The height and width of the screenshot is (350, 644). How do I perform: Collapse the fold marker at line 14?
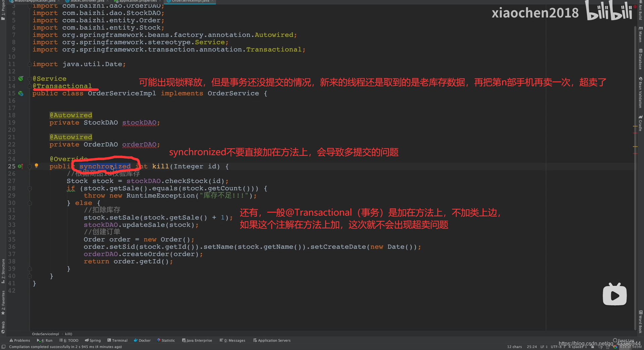(x=30, y=86)
